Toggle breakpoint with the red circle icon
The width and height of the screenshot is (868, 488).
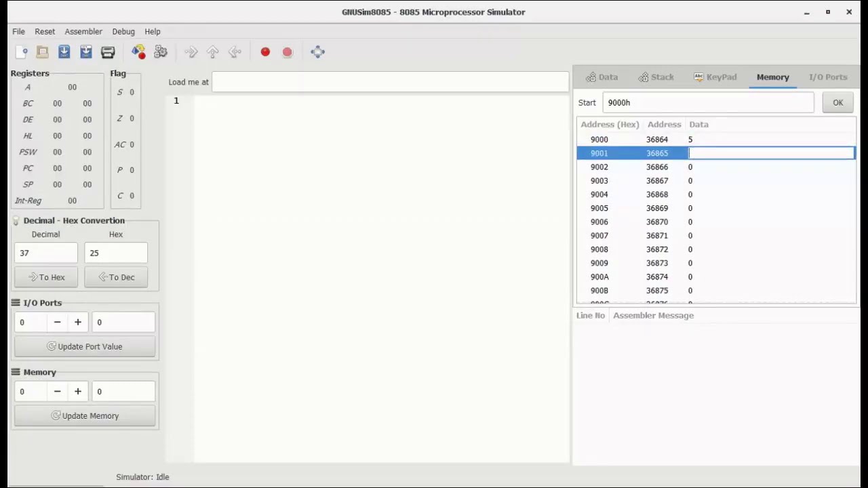tap(265, 52)
